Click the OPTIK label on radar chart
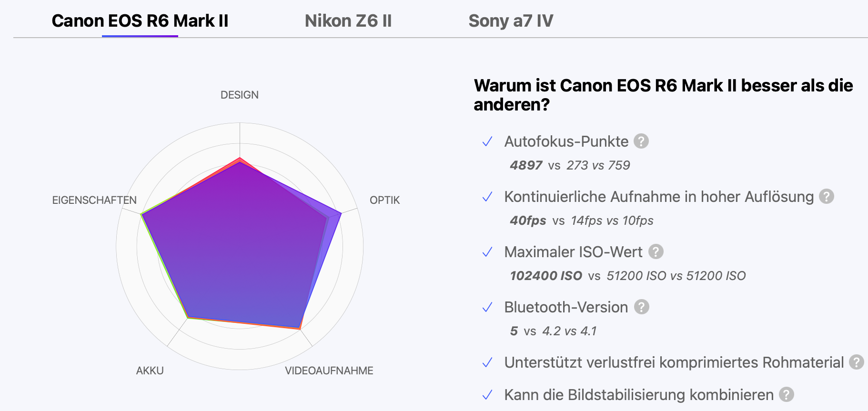This screenshot has height=411, width=868. click(x=384, y=200)
